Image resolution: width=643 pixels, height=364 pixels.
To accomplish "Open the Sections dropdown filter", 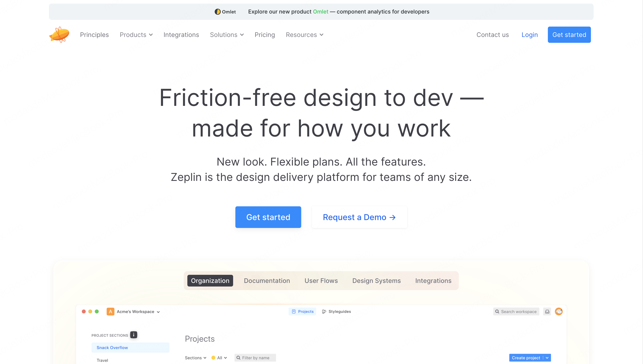I will coord(195,358).
